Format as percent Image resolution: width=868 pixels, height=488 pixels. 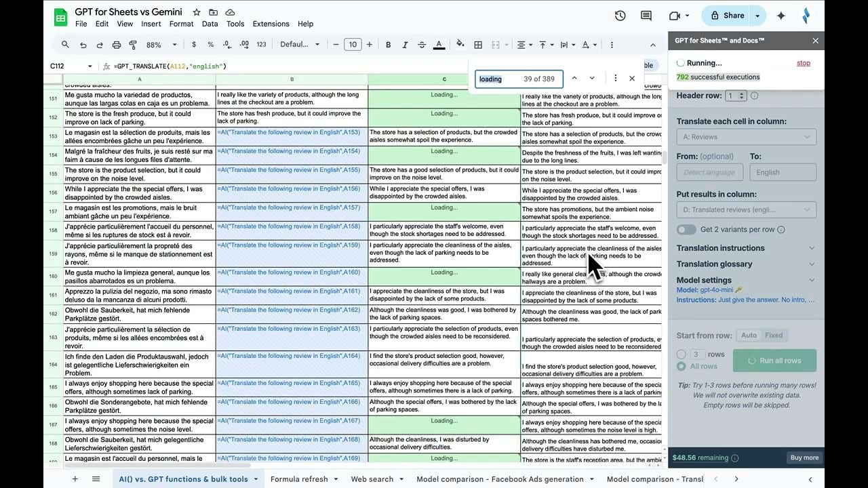tap(211, 45)
